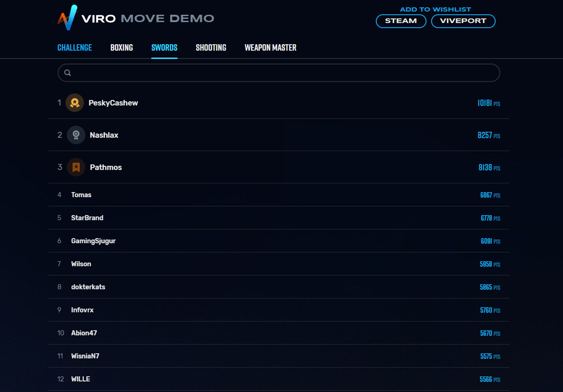This screenshot has height=392, width=563.
Task: Switch to the Shooting tab
Action: tap(211, 47)
